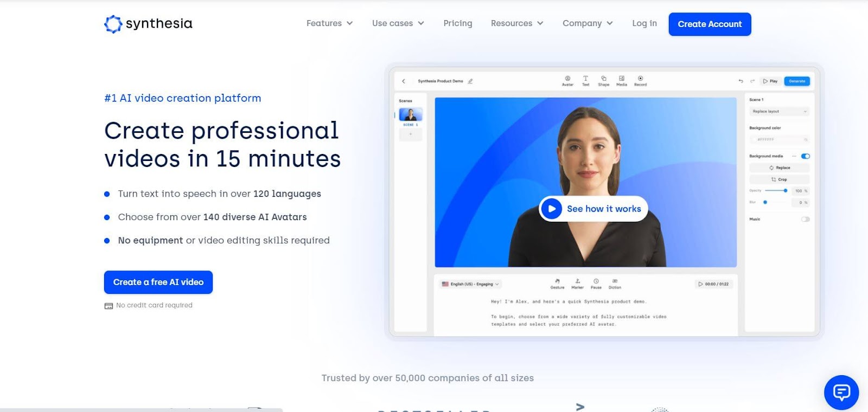Image resolution: width=868 pixels, height=412 pixels.
Task: Select the Scene 1 thumbnail
Action: click(411, 114)
